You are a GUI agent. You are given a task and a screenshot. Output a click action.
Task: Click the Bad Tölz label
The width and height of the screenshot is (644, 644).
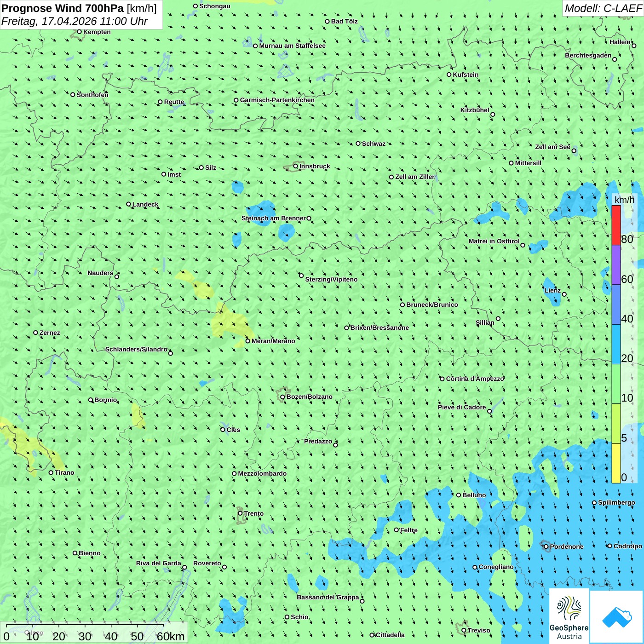tap(344, 21)
